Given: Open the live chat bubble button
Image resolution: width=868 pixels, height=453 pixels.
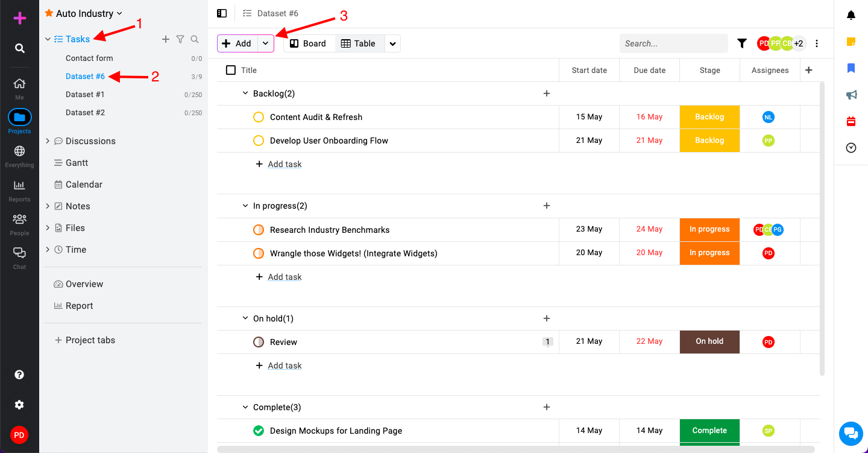Looking at the screenshot, I should pos(851,433).
